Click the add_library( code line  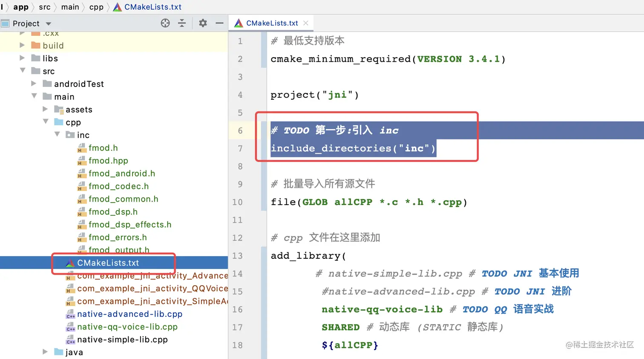click(x=308, y=256)
